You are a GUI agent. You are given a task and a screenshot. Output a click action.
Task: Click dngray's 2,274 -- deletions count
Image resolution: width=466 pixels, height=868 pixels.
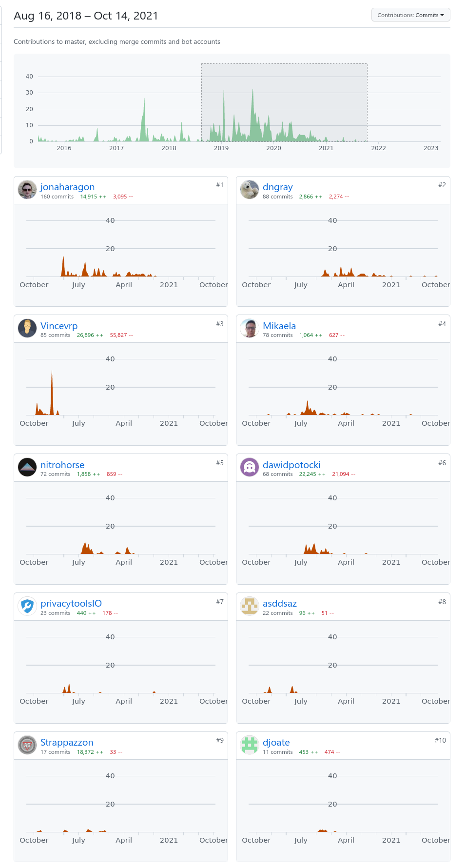(339, 197)
